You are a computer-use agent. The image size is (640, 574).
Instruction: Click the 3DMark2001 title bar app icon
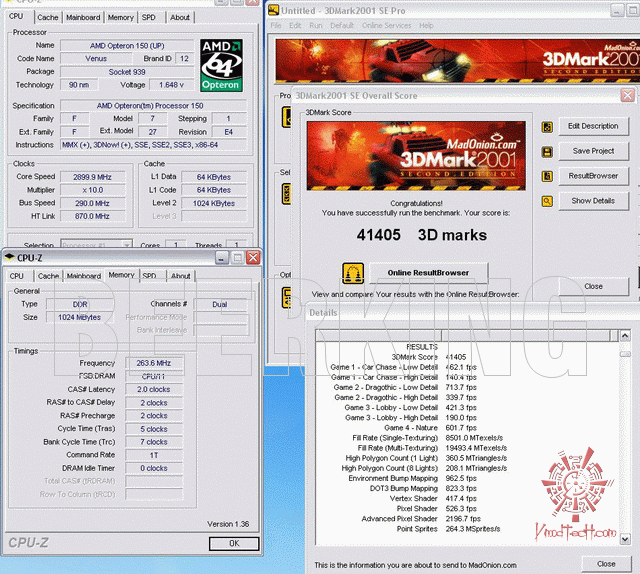click(273, 10)
